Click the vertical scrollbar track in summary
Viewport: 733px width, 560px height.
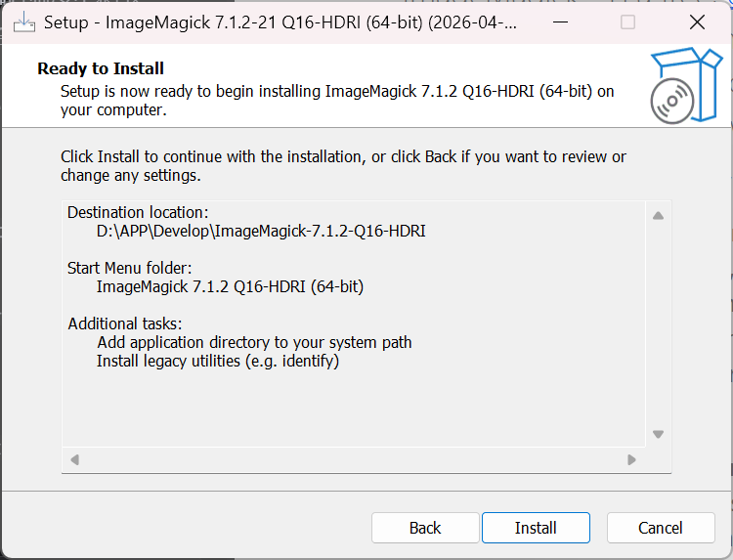point(658,324)
